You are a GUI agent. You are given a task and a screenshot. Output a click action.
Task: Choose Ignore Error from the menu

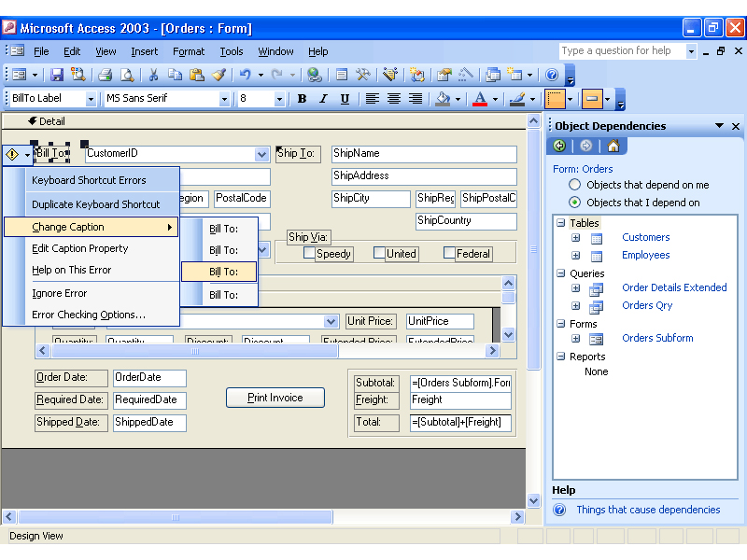click(60, 293)
